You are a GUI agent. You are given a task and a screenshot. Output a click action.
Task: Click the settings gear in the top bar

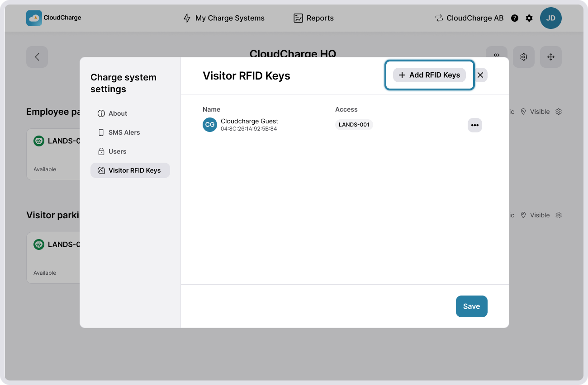[x=529, y=18]
